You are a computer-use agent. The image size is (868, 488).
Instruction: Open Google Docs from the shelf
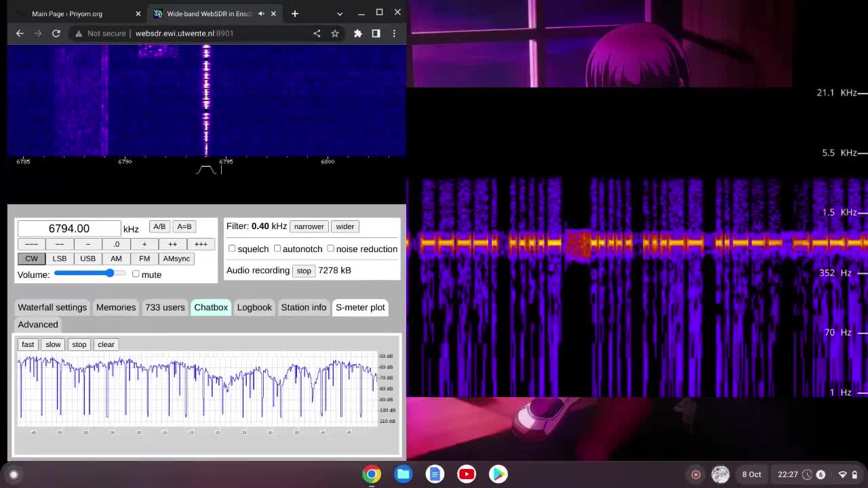435,474
